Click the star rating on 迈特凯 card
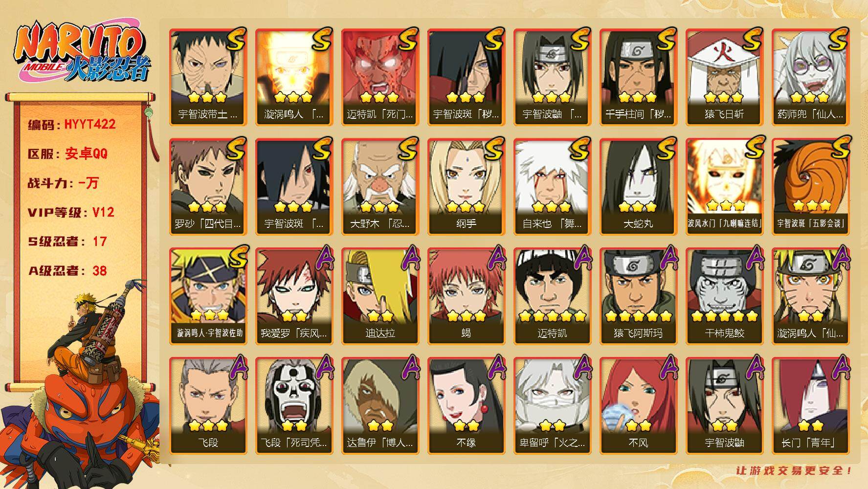 [x=552, y=316]
